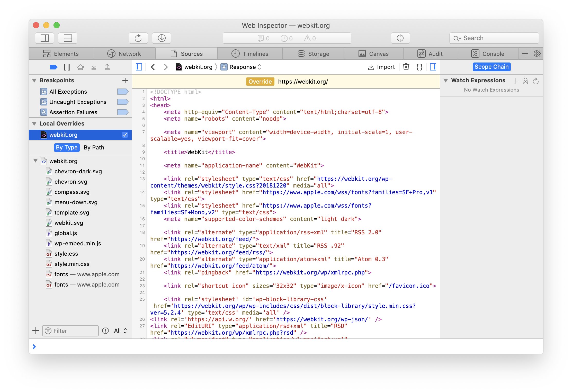Image resolution: width=572 pixels, height=392 pixels.
Task: Collapse the webkit.org resource tree
Action: tap(36, 161)
